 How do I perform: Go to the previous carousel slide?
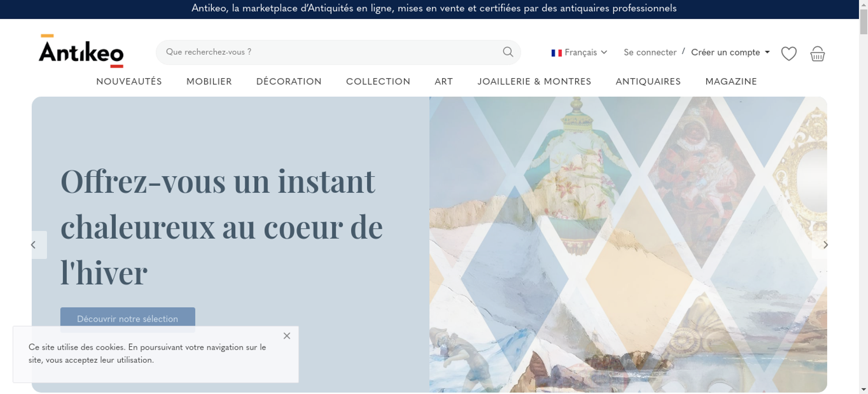(x=33, y=245)
